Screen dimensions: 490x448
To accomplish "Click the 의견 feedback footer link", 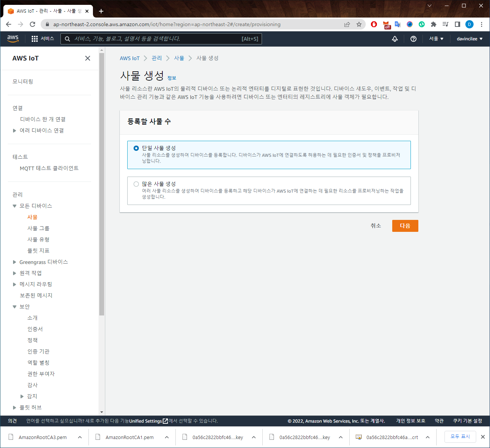I will [12, 421].
